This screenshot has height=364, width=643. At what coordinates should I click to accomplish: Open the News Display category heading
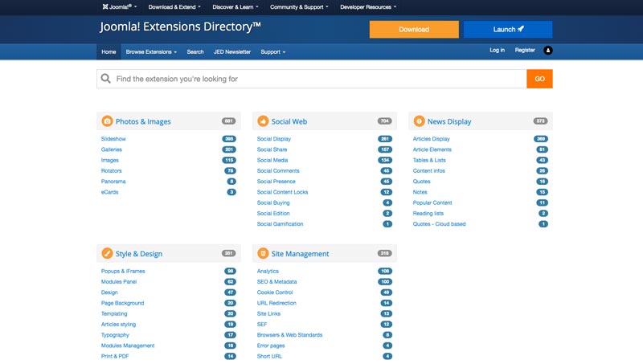click(449, 122)
